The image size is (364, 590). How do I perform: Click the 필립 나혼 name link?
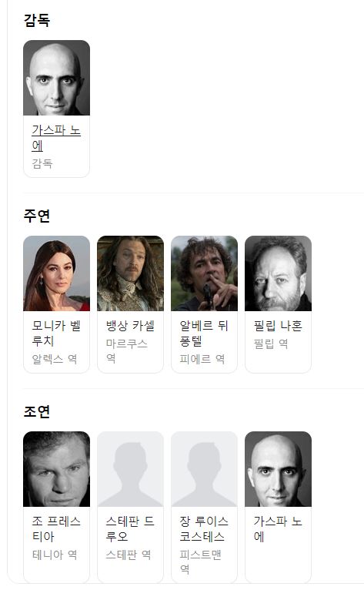tap(278, 326)
